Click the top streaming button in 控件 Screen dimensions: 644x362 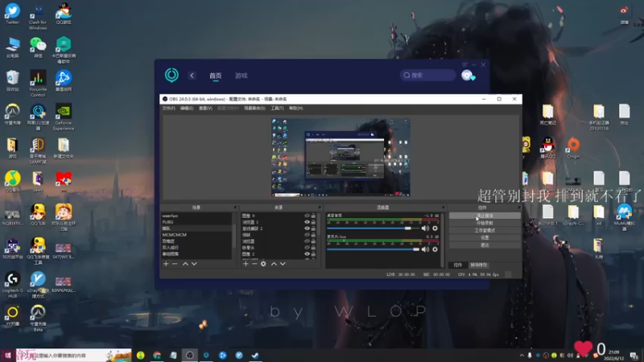[485, 216]
